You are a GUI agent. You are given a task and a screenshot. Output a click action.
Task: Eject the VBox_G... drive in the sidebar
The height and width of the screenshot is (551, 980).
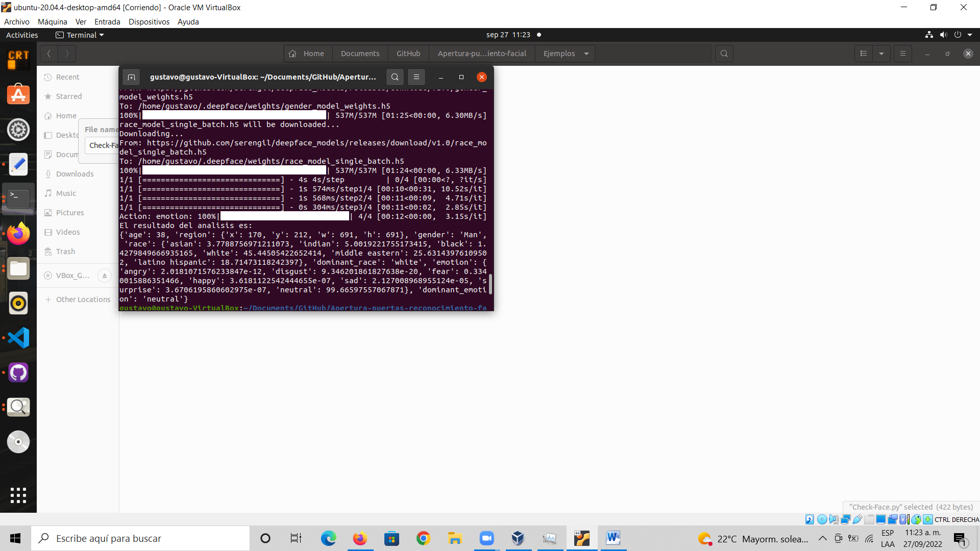[105, 275]
